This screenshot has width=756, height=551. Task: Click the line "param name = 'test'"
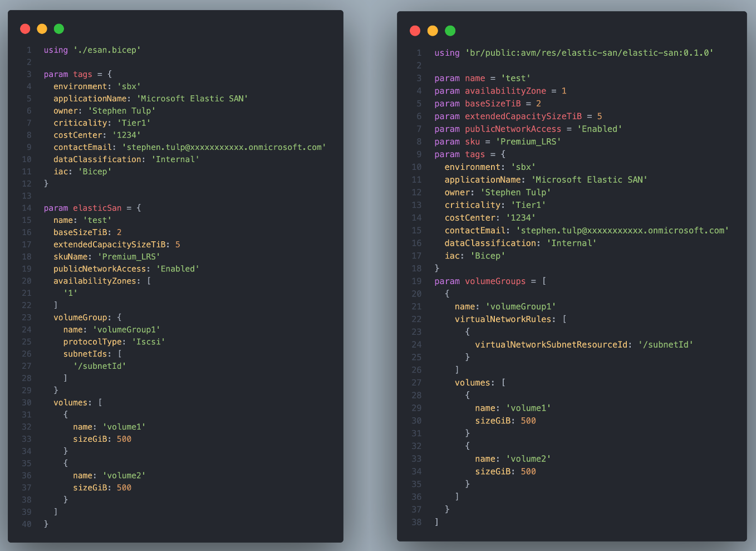[483, 78]
